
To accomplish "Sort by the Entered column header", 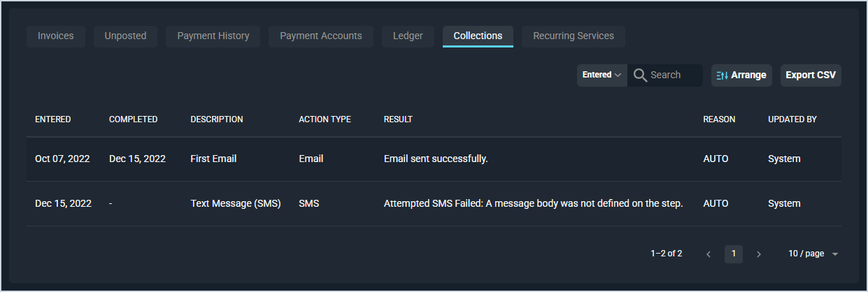I will (53, 119).
